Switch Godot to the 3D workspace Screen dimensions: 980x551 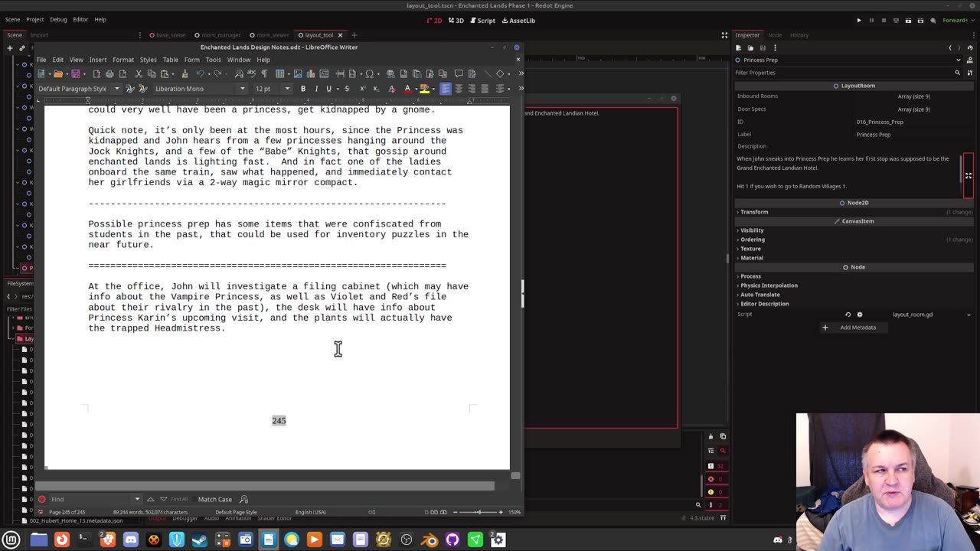click(x=456, y=21)
